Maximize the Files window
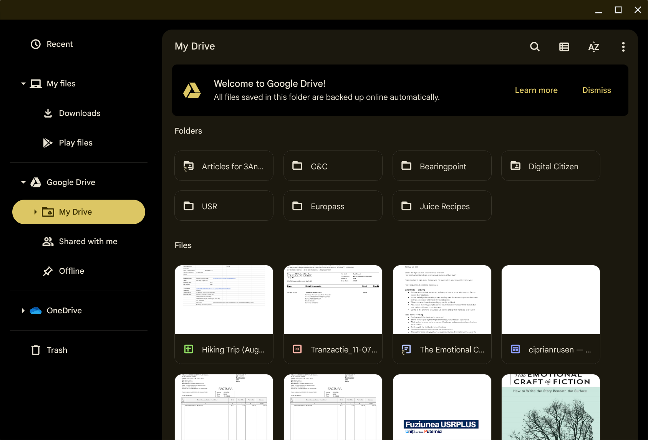The width and height of the screenshot is (648, 440). coord(618,10)
